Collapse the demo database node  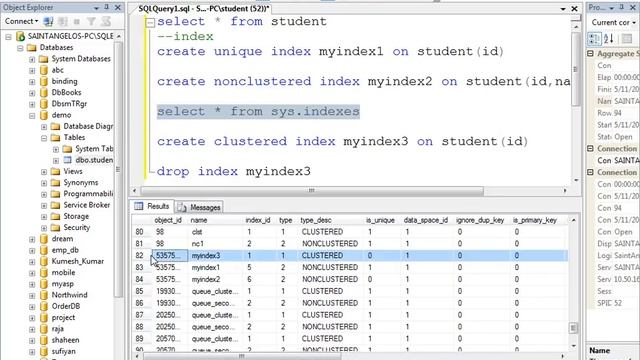(32, 116)
